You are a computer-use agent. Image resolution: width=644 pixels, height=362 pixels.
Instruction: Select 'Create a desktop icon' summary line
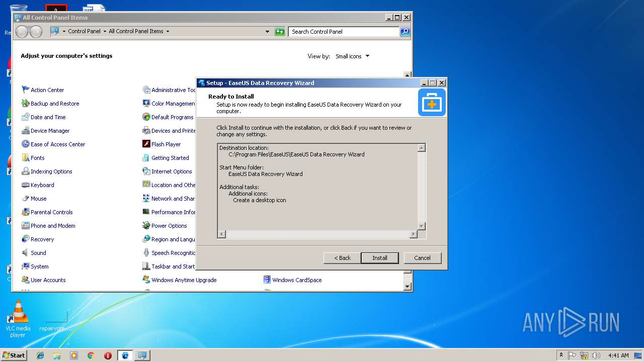tap(259, 200)
